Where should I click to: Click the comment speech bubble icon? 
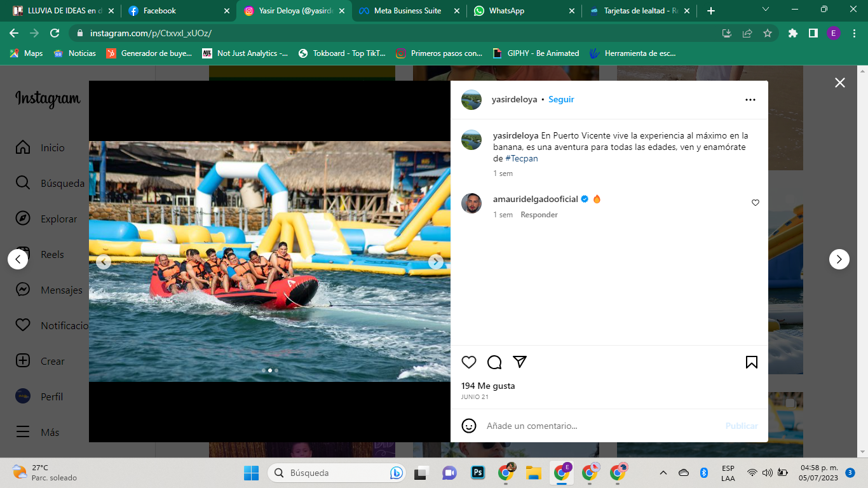point(494,362)
